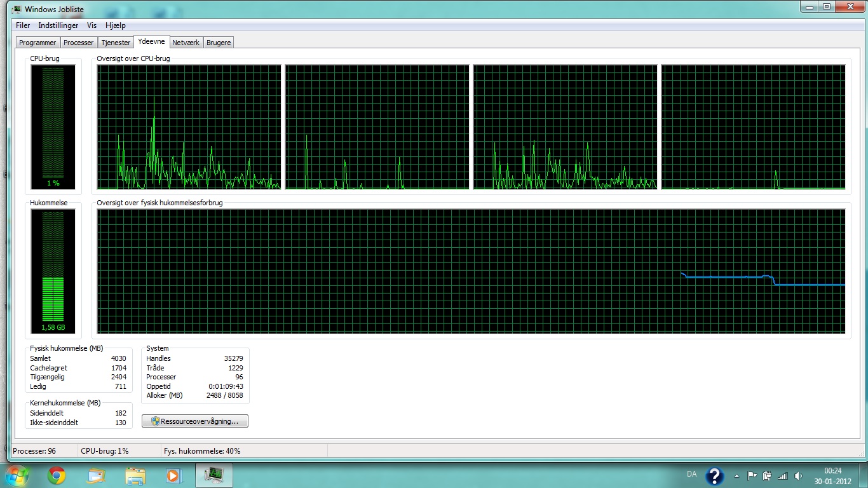868x488 pixels.
Task: Click the DA language indicator
Action: [x=692, y=474]
